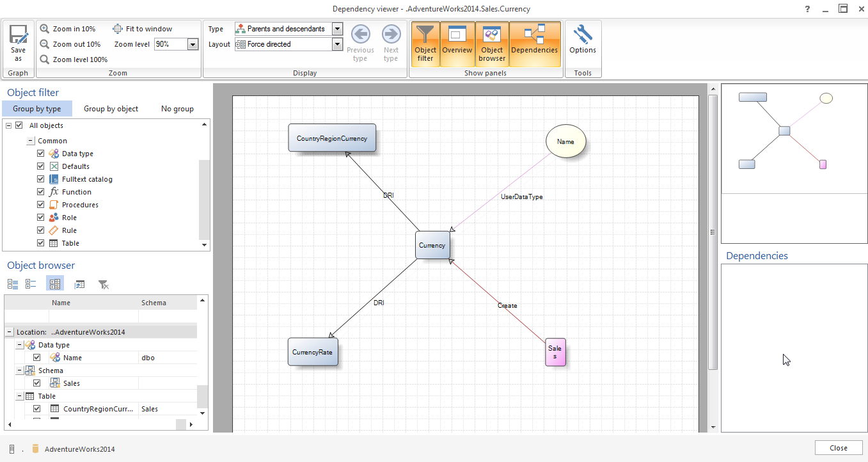Screen dimensions: 868x462
Task: Uncheck the Data type filter checkbox
Action: point(41,154)
